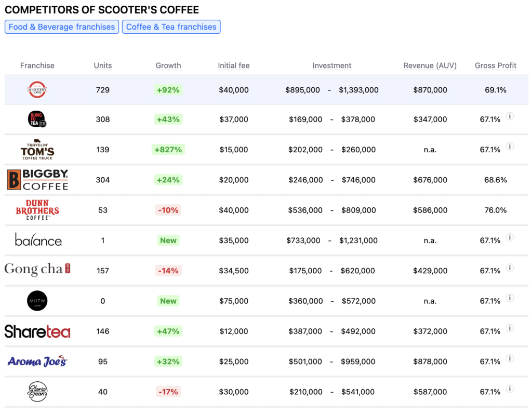Click the Gross Profit column header
The height and width of the screenshot is (414, 532).
tap(496, 65)
